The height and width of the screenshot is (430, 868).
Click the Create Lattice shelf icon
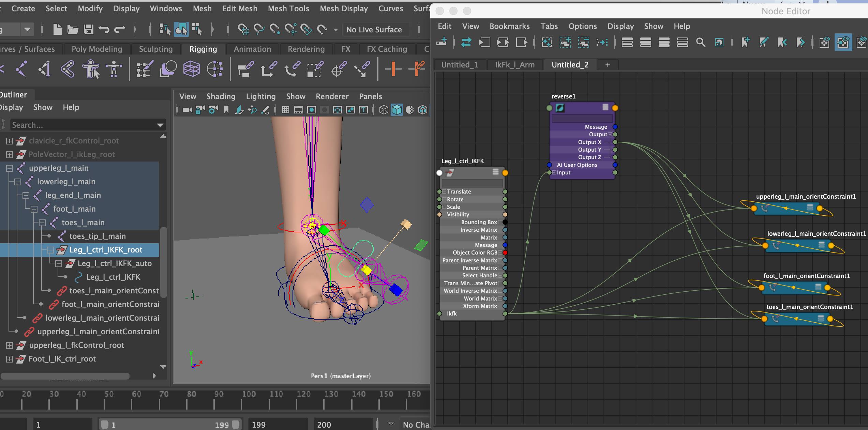pyautogui.click(x=191, y=69)
